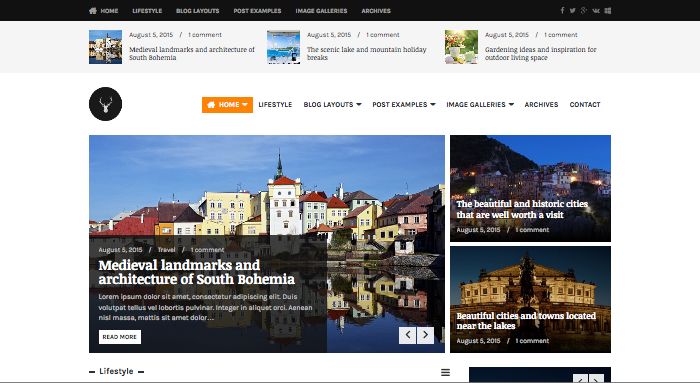Open the VK social icon
This screenshot has width=700, height=383.
596,10
